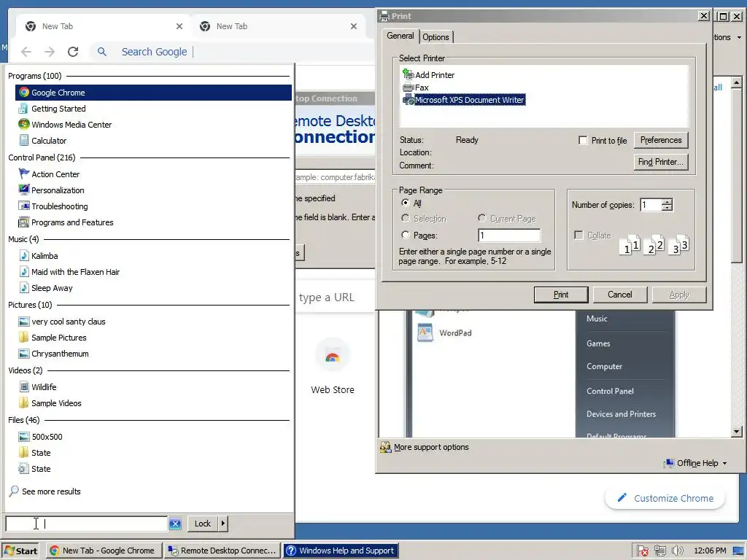Image resolution: width=747 pixels, height=560 pixels.
Task: Switch to Options tab in Print
Action: point(436,37)
